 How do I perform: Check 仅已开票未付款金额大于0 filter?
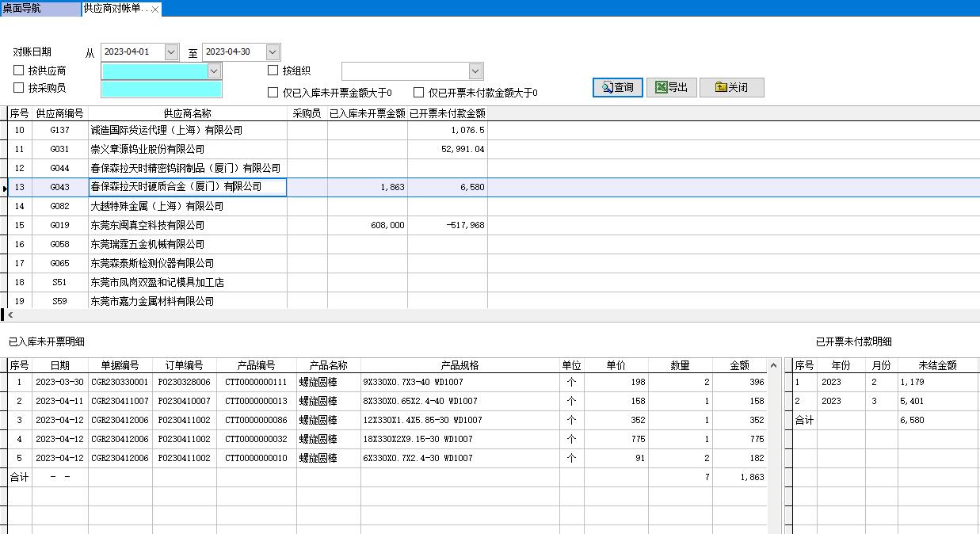pyautogui.click(x=418, y=90)
